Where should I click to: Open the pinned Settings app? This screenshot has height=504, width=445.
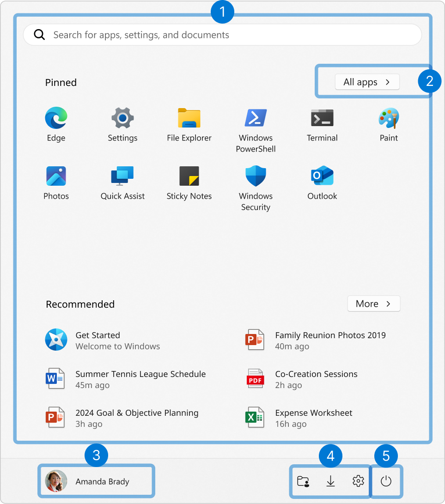[x=122, y=124]
